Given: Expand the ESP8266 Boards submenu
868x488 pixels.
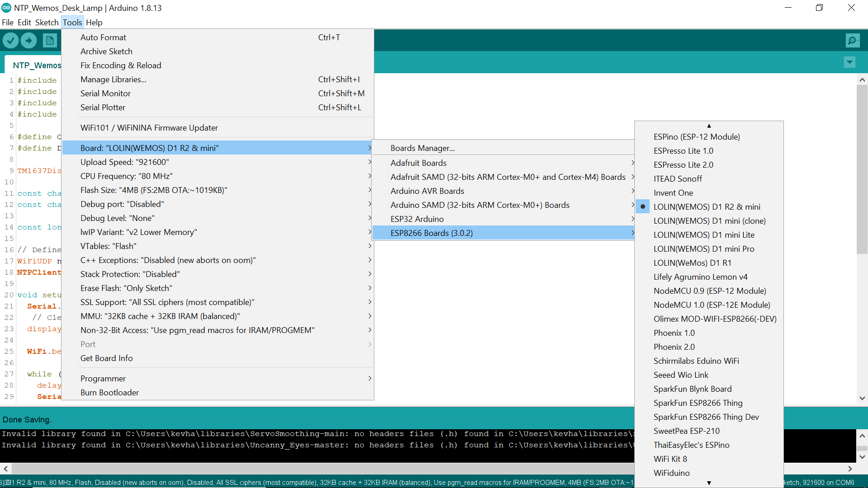Looking at the screenshot, I should tap(432, 233).
